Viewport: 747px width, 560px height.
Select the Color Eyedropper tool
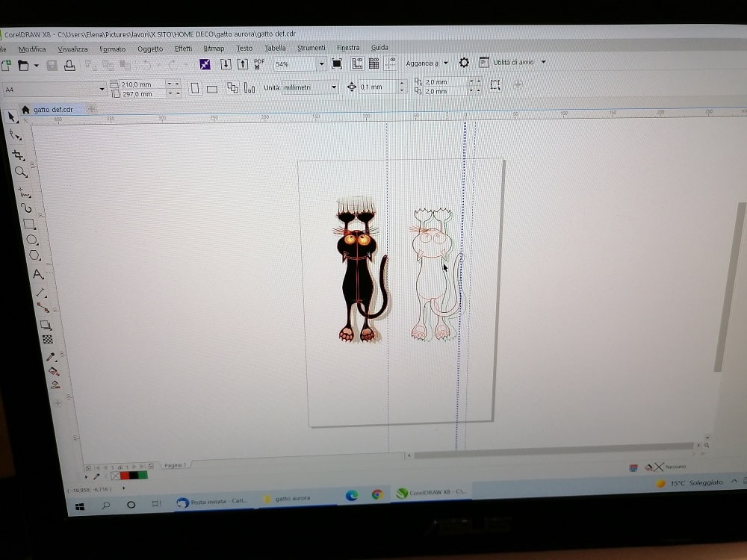point(51,357)
